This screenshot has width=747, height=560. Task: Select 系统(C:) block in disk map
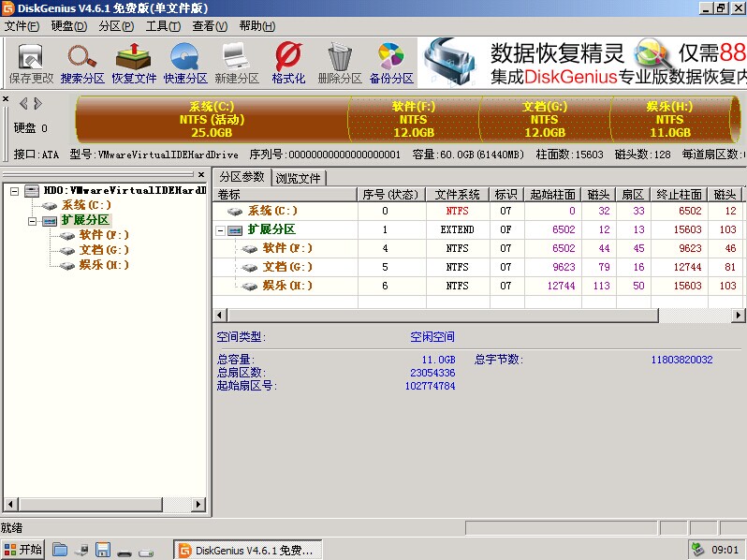click(x=212, y=119)
